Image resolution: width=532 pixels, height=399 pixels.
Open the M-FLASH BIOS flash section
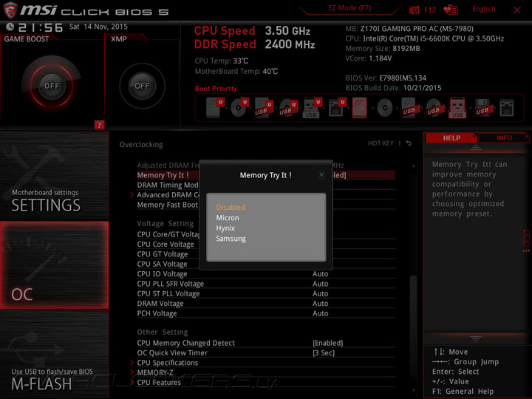[54, 354]
